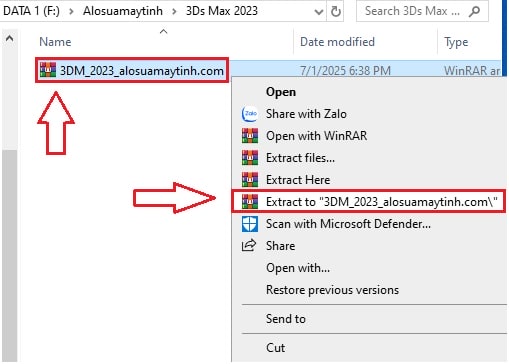Select Restore previous versions menu entry
This screenshot has height=364, width=509.
(x=332, y=290)
